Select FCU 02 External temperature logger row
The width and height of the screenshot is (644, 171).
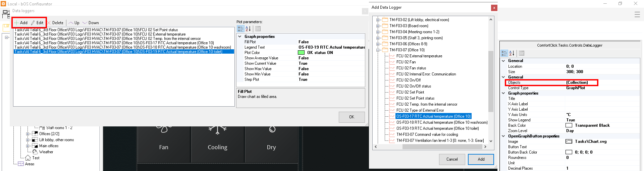[100, 34]
